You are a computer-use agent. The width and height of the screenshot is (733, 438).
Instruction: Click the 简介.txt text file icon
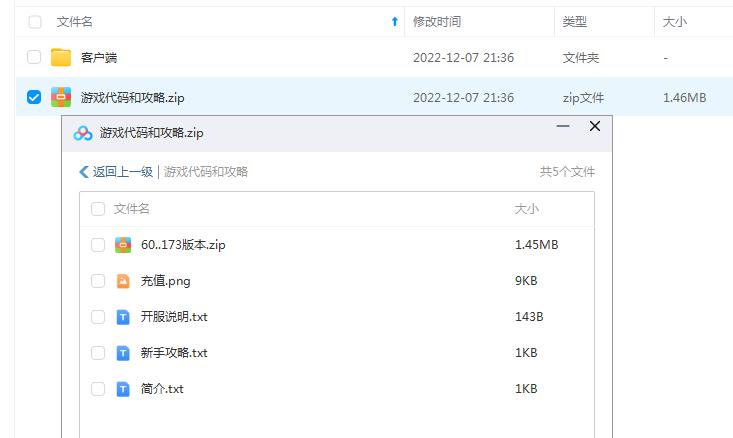coord(123,389)
